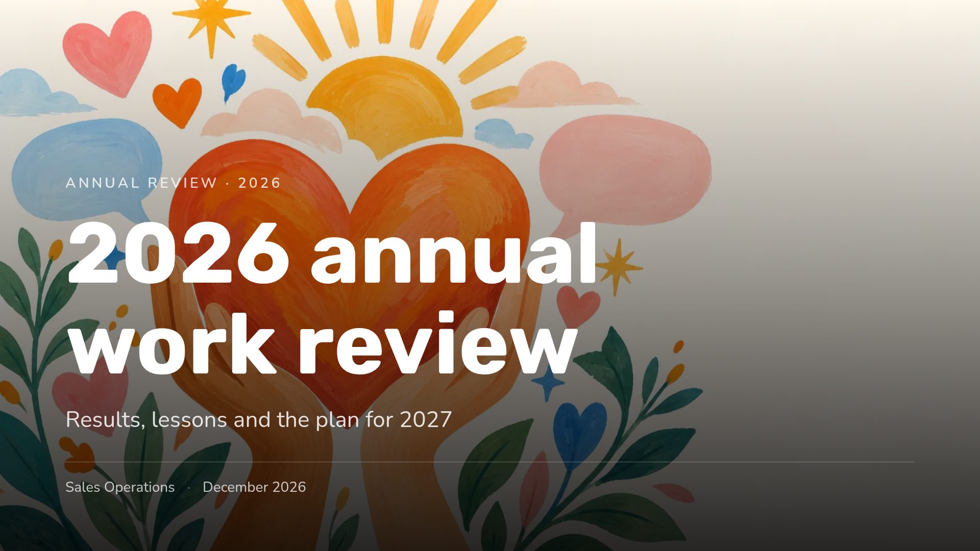Image resolution: width=980 pixels, height=551 pixels.
Task: Click the 'Sales Operations' footer text
Action: (120, 487)
